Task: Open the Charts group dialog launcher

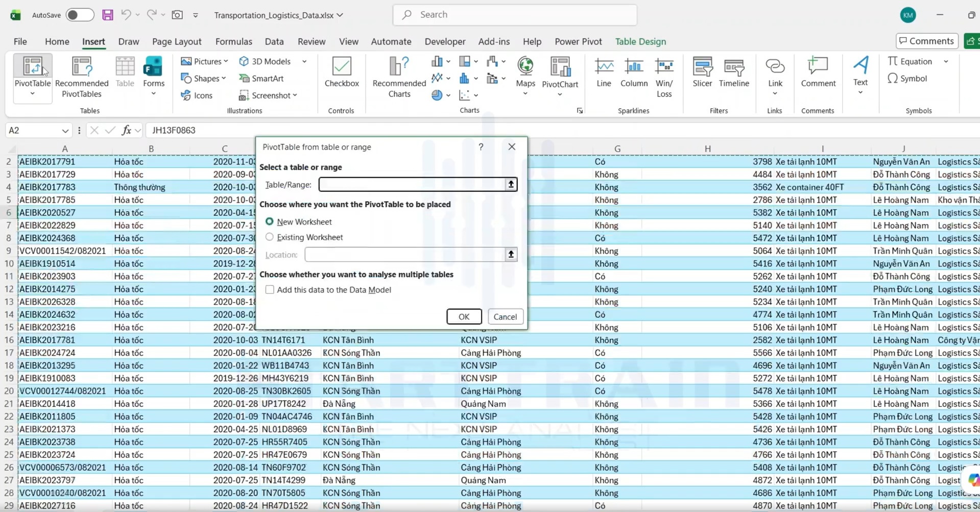Action: click(x=580, y=110)
